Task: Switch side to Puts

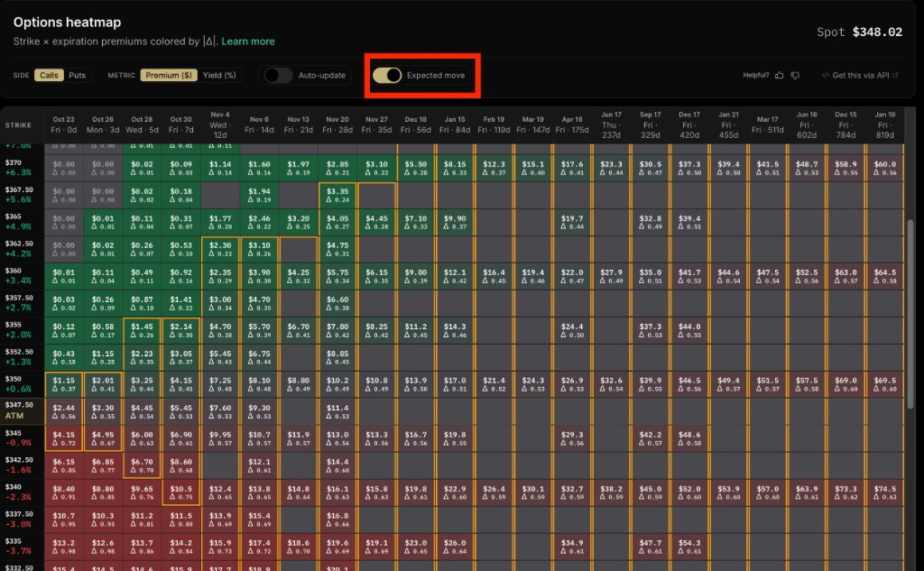Action: 78,76
